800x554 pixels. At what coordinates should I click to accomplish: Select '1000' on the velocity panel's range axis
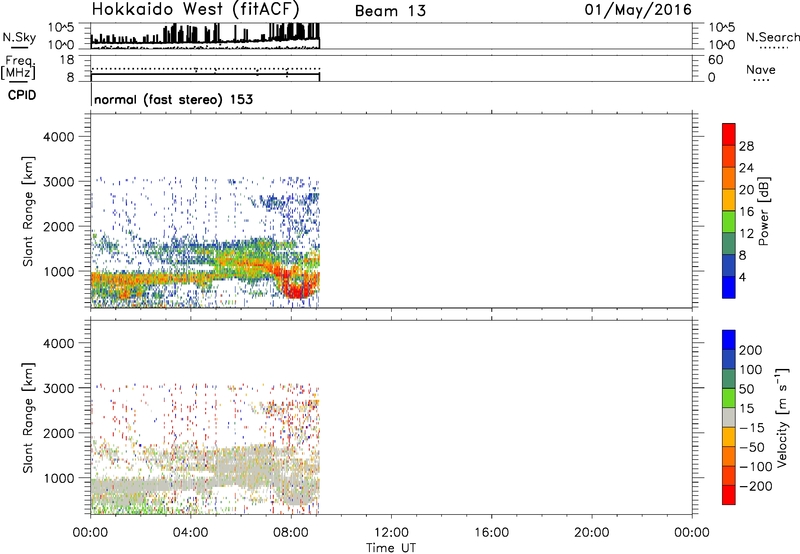[x=58, y=478]
